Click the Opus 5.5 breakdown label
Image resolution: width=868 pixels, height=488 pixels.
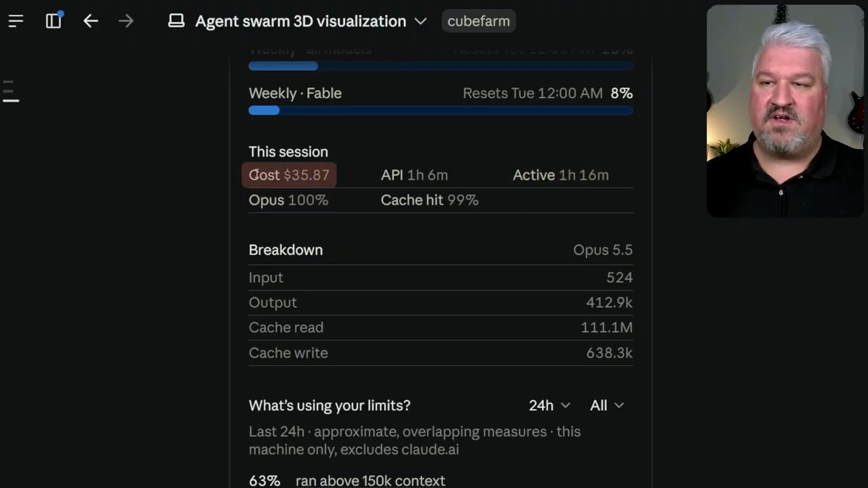tap(603, 249)
